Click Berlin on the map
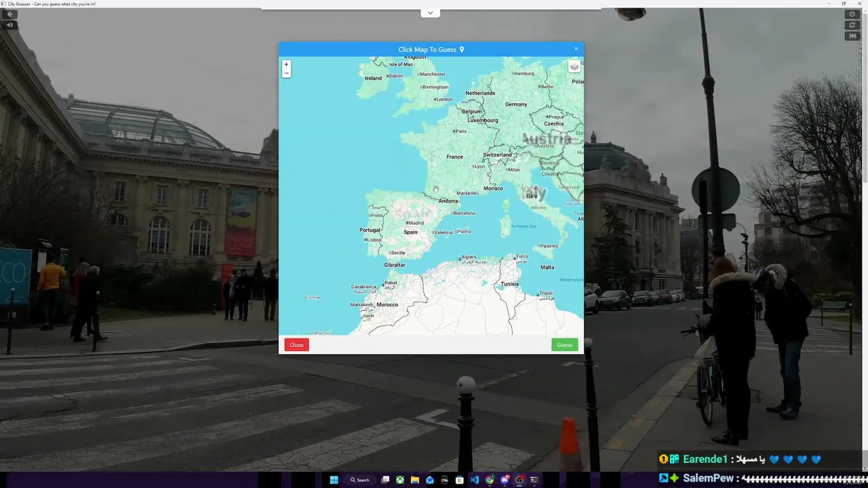Image resolution: width=868 pixels, height=488 pixels. (546, 87)
